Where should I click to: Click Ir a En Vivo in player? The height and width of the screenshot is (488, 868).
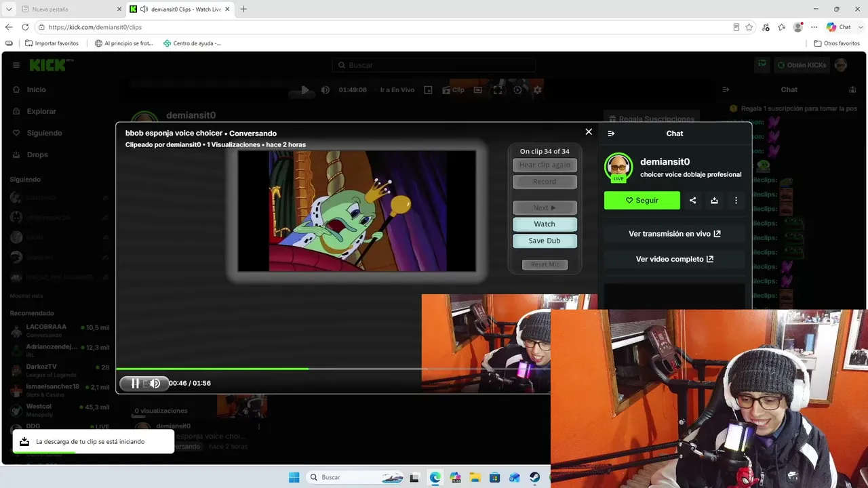pos(397,89)
